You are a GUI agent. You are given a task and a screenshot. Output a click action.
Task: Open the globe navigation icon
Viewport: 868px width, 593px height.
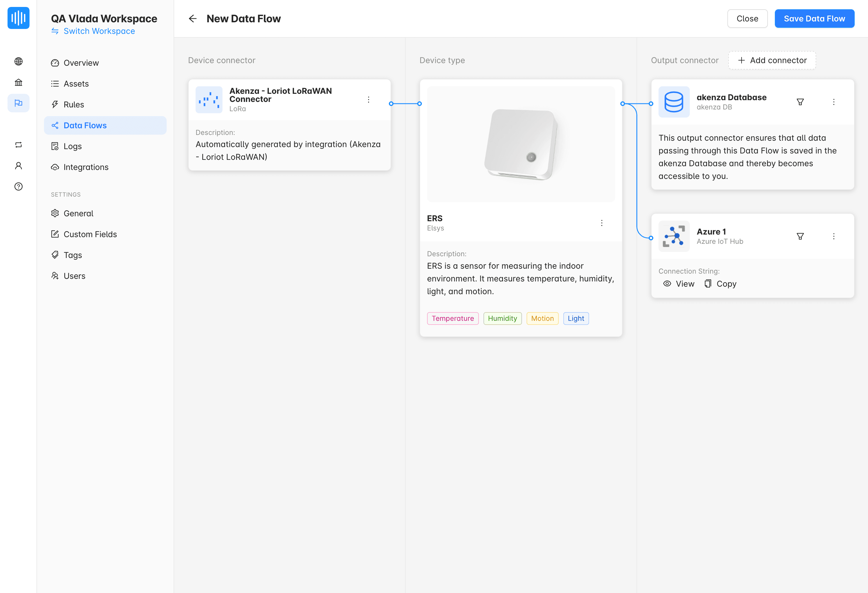coord(18,61)
